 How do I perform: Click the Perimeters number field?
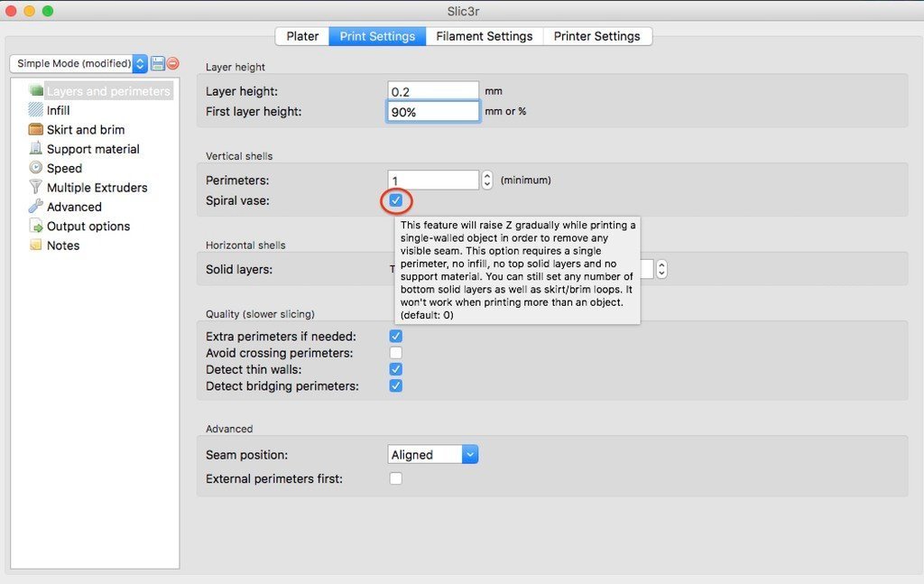pyautogui.click(x=433, y=180)
